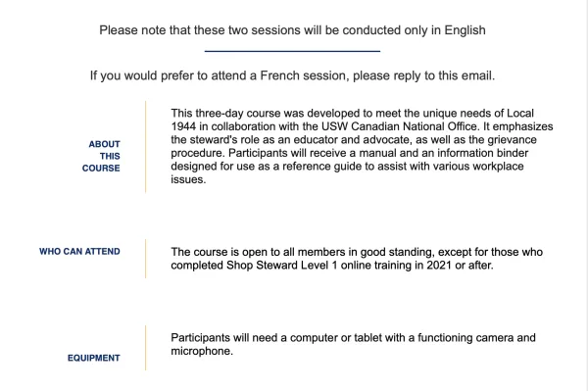Click the vertical divider beside Equipment
588x391 pixels.
pyautogui.click(x=145, y=348)
